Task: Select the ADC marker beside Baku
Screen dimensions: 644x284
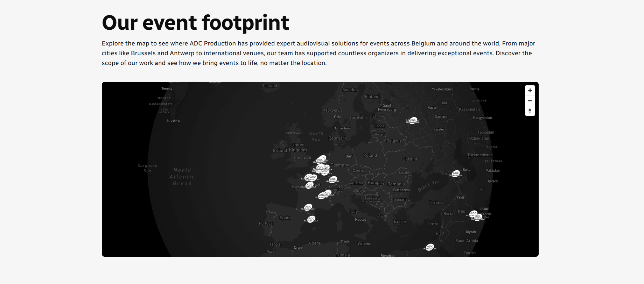Action: point(456,173)
